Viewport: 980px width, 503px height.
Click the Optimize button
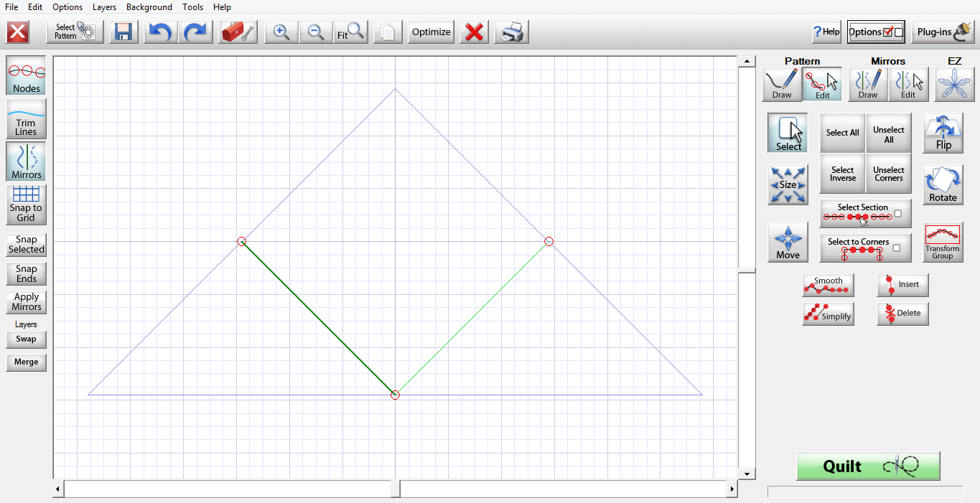pyautogui.click(x=431, y=32)
